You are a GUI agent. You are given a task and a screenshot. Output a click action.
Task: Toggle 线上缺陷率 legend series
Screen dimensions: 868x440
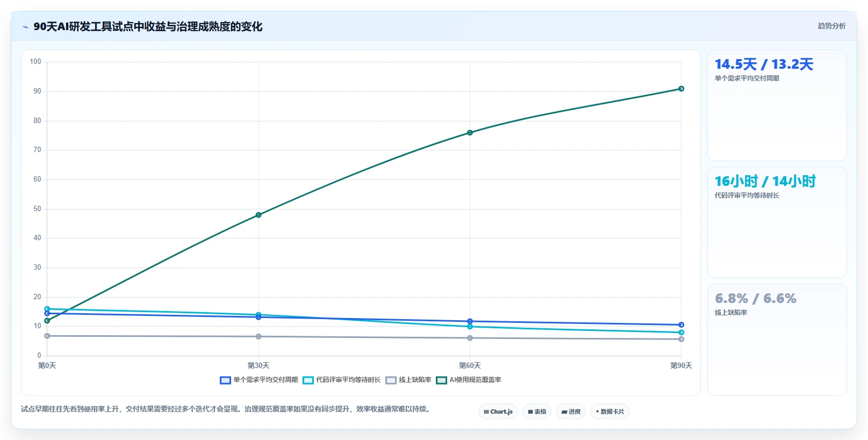pos(408,380)
